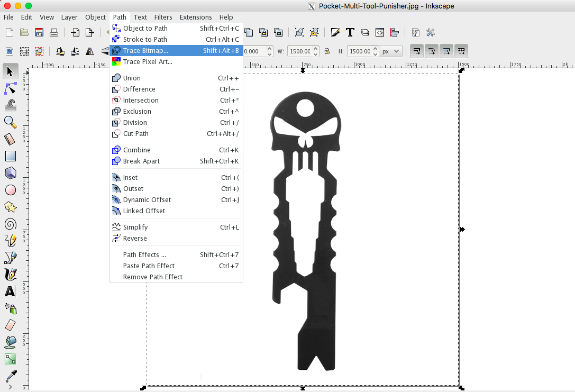
Task: Toggle move gradients with objects
Action: pos(446,51)
